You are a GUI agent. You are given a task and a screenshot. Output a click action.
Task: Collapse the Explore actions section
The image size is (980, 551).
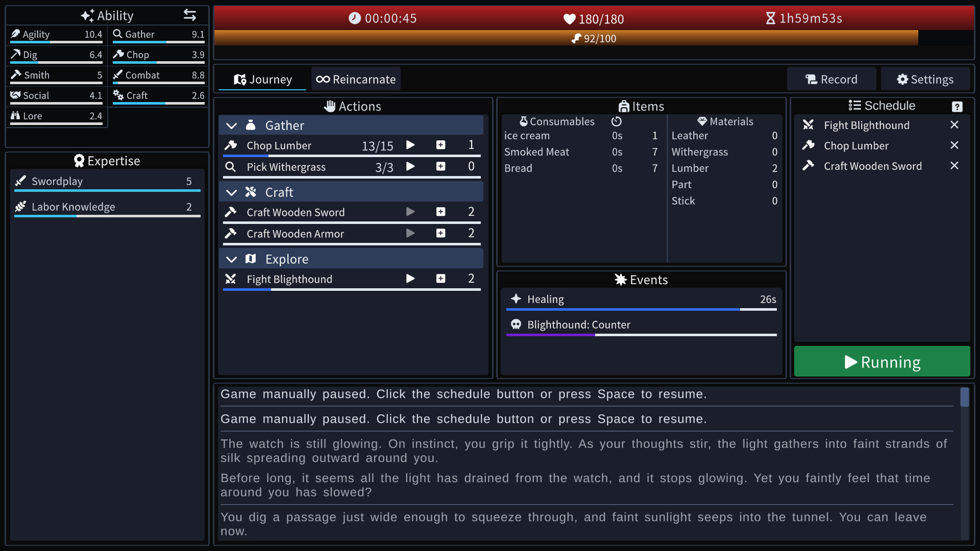coord(232,259)
